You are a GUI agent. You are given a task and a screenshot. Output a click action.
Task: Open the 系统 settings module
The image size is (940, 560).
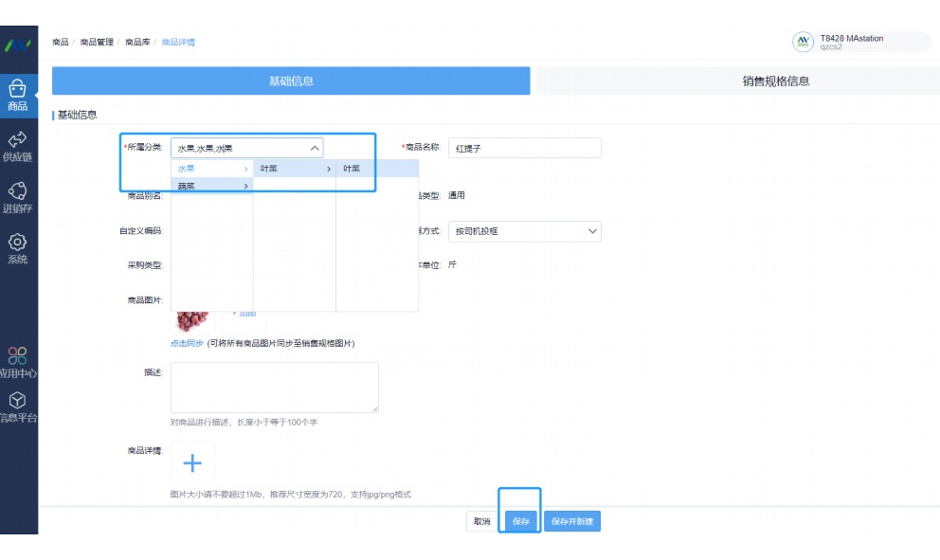click(x=18, y=249)
